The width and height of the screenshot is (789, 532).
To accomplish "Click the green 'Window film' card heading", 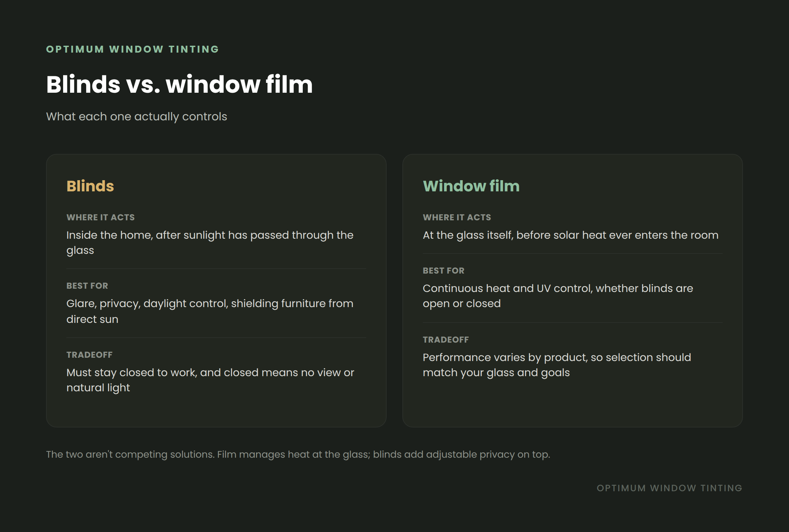I will tap(471, 186).
